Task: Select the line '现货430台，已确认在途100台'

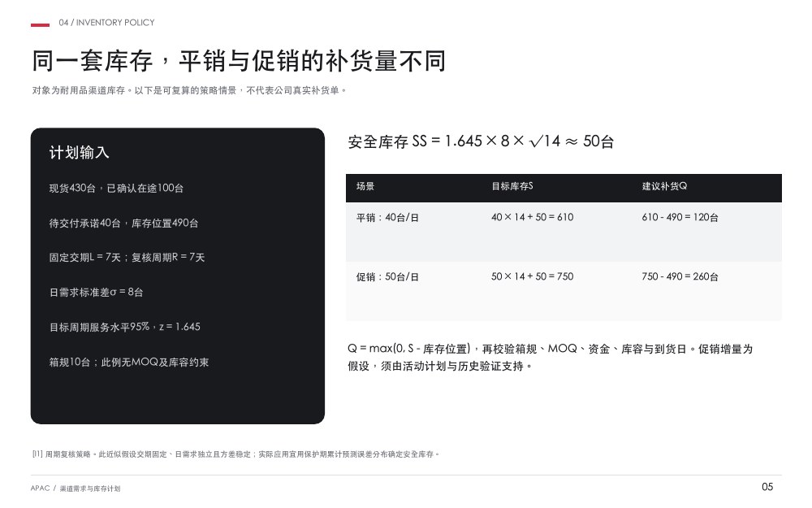Action: click(x=116, y=189)
